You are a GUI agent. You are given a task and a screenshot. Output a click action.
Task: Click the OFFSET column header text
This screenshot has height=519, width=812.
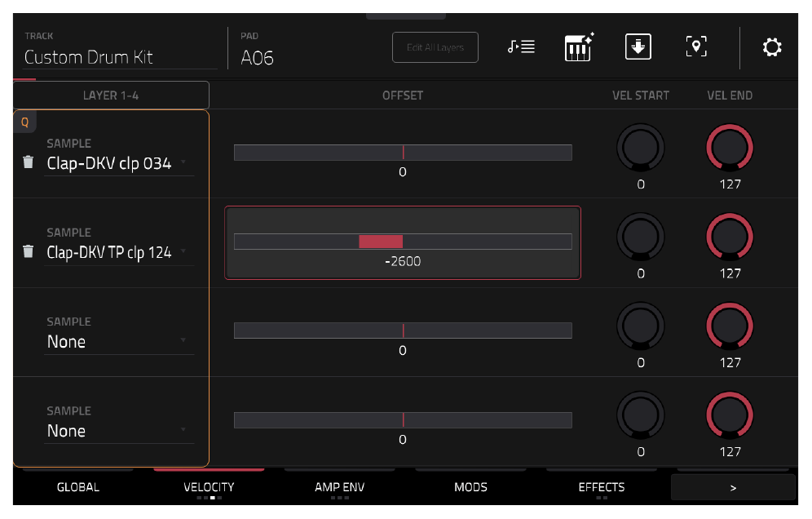[403, 95]
